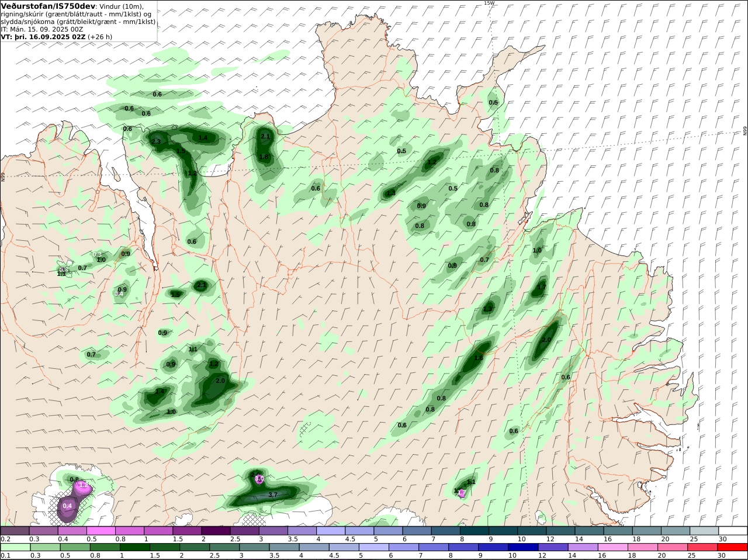Click the 'slydda/snjókoma' legend description line
Screen dimensions: 748x560
(x=78, y=22)
